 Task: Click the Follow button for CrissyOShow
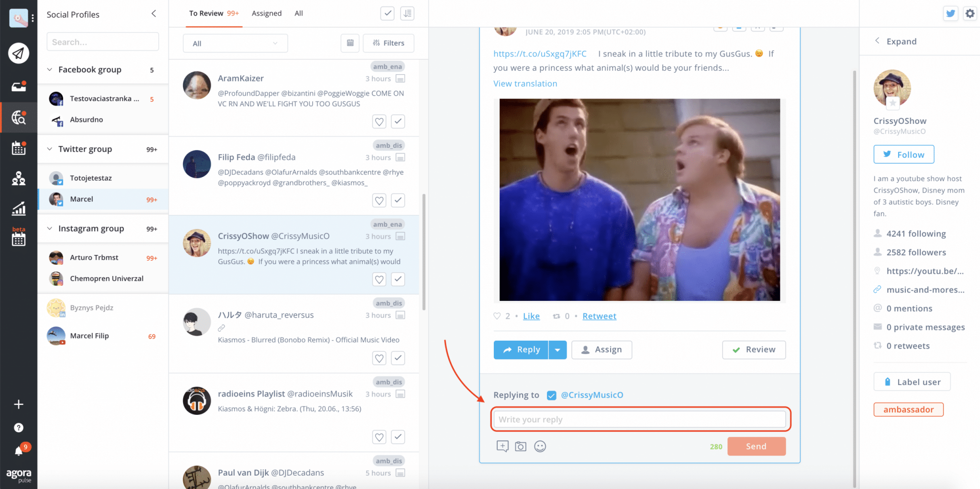(x=903, y=155)
